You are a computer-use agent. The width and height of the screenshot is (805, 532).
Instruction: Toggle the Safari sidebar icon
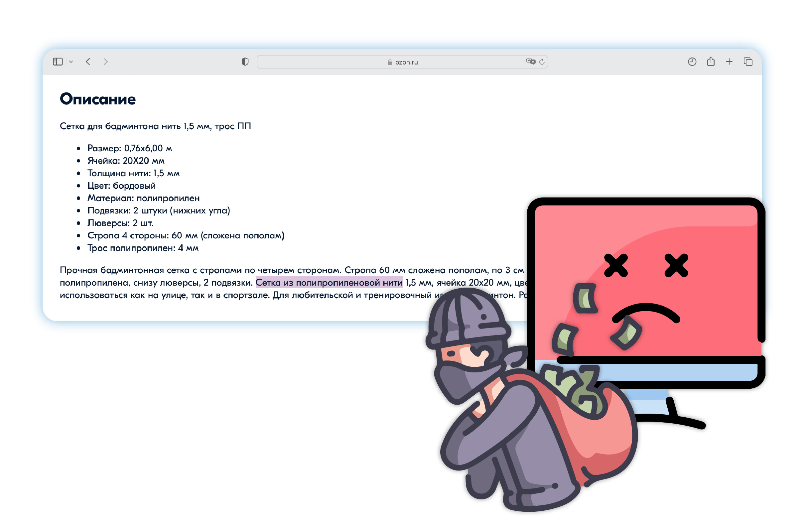pos(58,62)
